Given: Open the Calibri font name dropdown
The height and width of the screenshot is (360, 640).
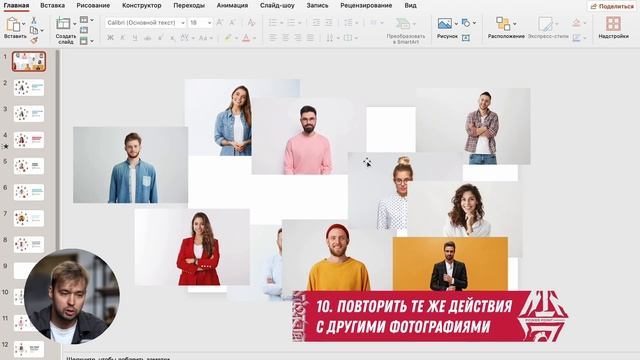Looking at the screenshot, I should click(x=183, y=23).
